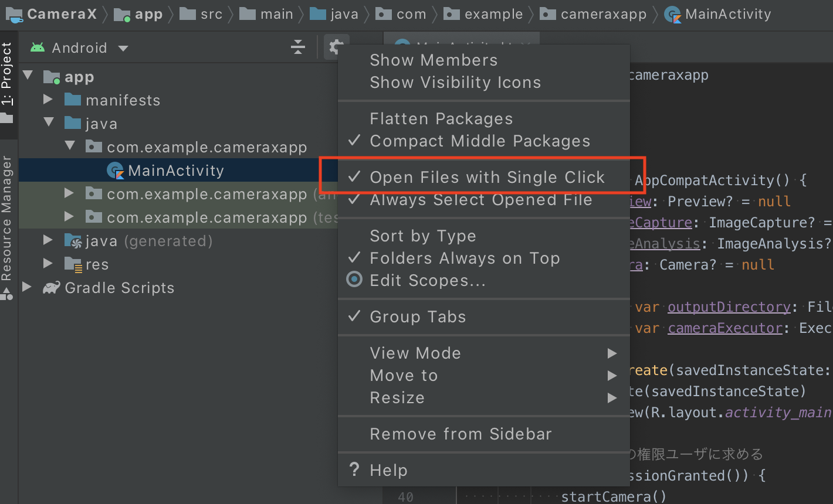Click the Android robot icon in view selector

click(38, 47)
